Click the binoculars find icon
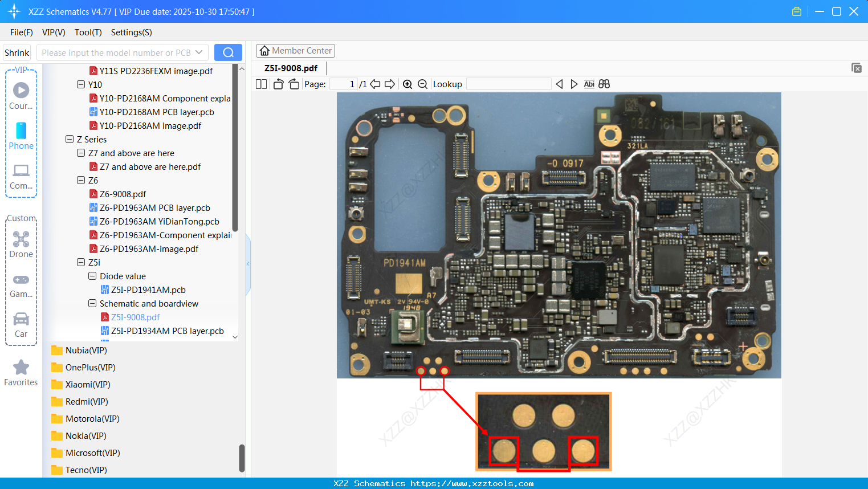 pos(604,84)
